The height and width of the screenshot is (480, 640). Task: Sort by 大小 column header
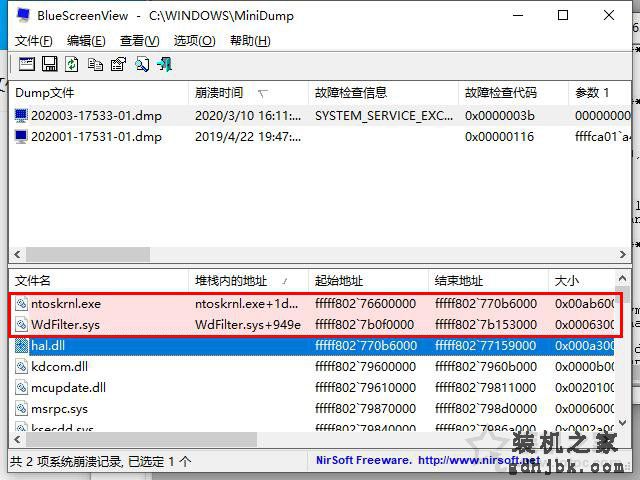click(x=581, y=281)
